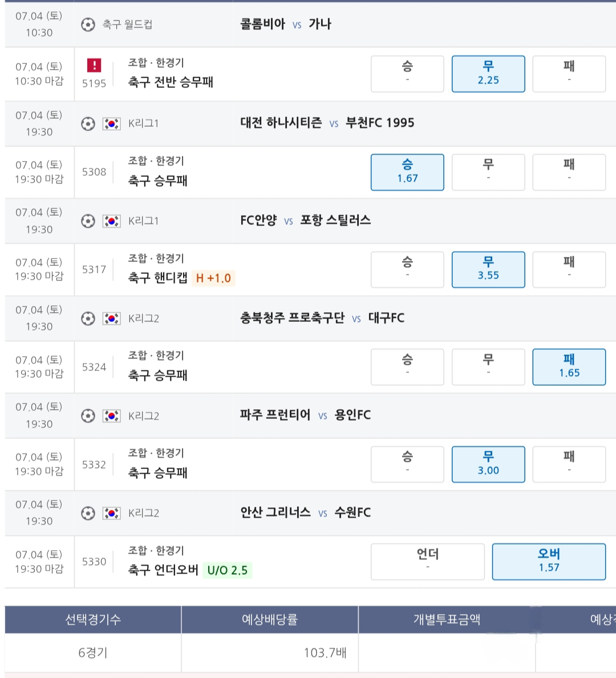Toggle 무 3.00 pick for match 5332
The width and height of the screenshot is (616, 678).
point(488,465)
